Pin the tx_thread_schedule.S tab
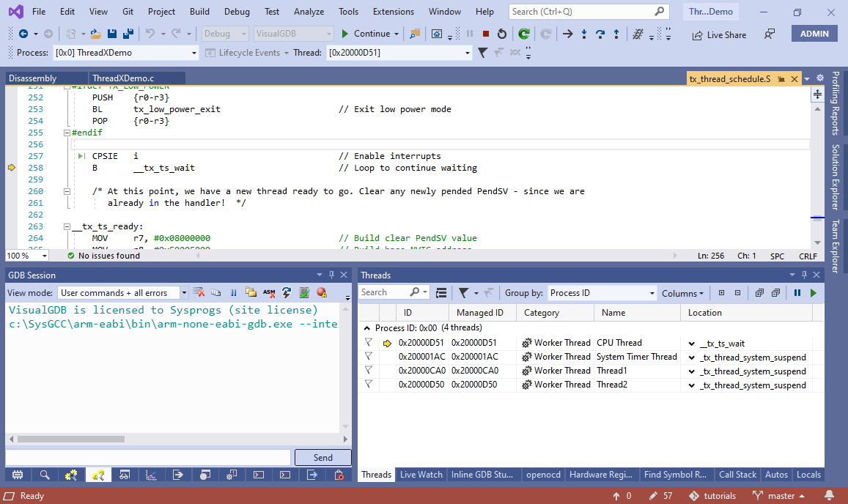The width and height of the screenshot is (848, 504). (x=781, y=79)
